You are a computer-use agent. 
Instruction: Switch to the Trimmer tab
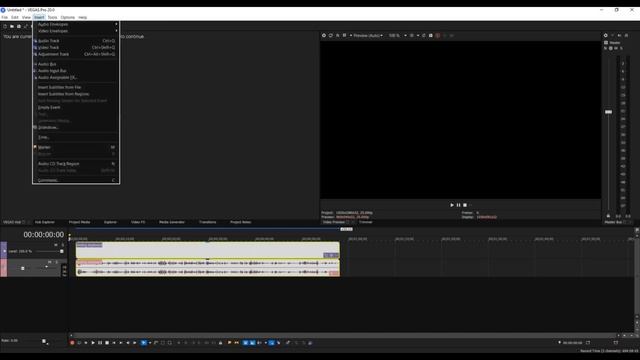point(365,222)
